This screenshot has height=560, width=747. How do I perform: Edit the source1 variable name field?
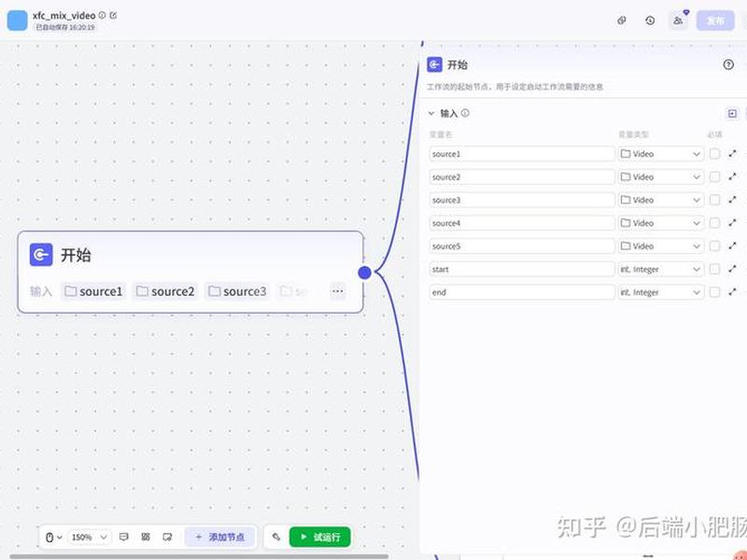pos(522,154)
